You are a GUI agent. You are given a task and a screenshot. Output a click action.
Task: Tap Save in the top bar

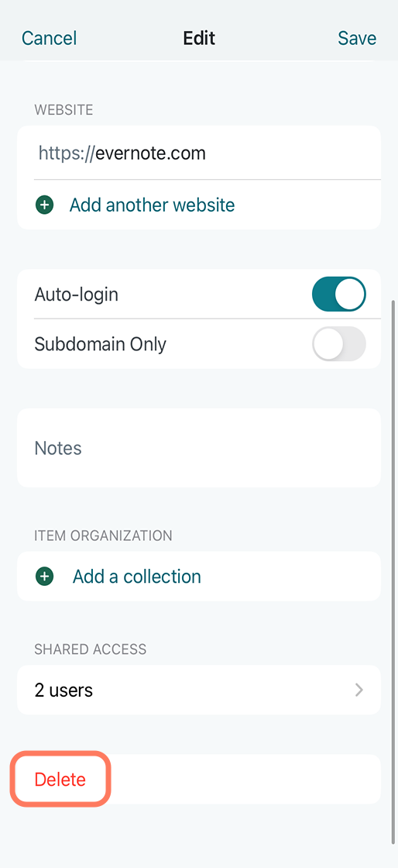(x=357, y=38)
